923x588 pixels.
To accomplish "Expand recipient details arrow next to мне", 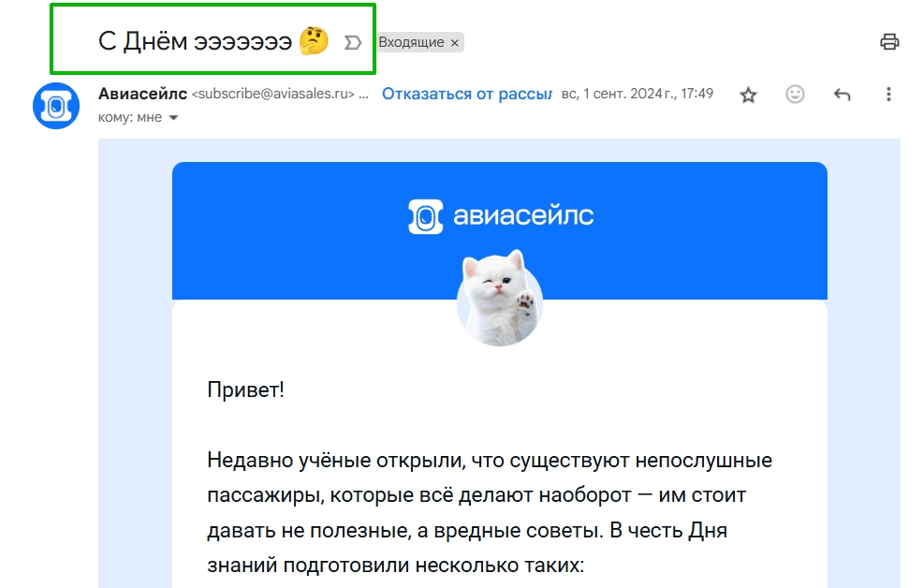I will point(173,118).
